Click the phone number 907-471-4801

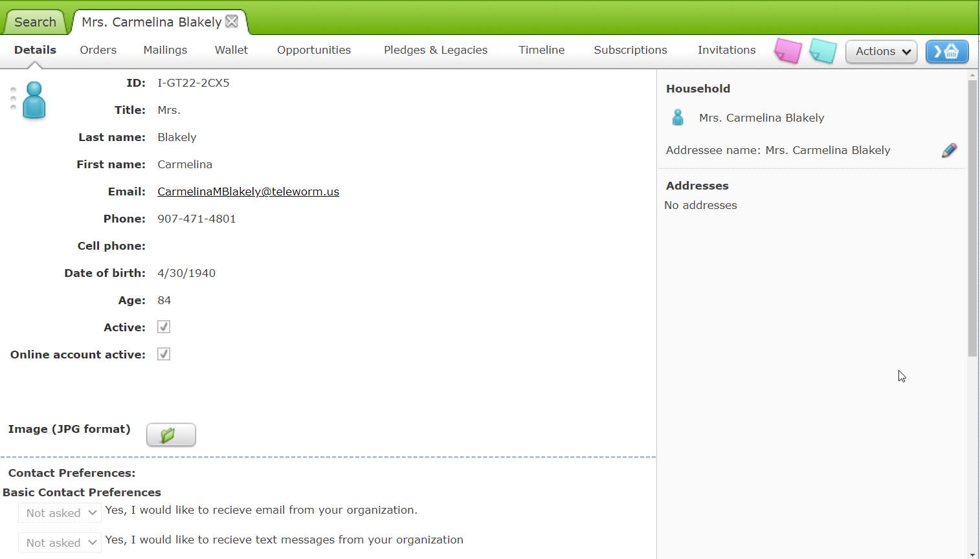(197, 219)
